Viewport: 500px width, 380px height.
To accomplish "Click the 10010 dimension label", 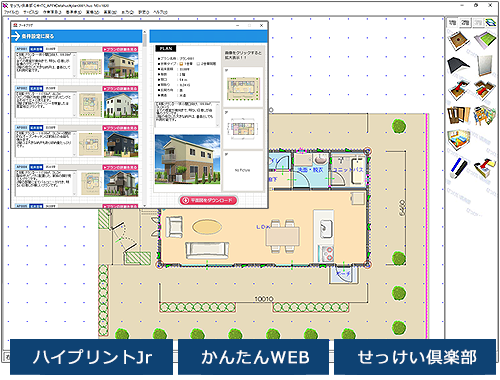I will (264, 299).
